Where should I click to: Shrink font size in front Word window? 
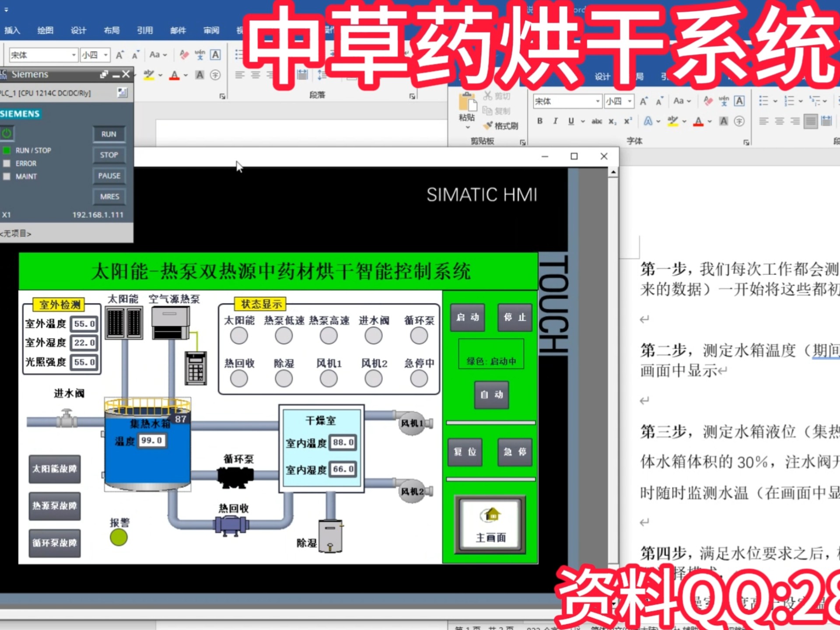[660, 101]
